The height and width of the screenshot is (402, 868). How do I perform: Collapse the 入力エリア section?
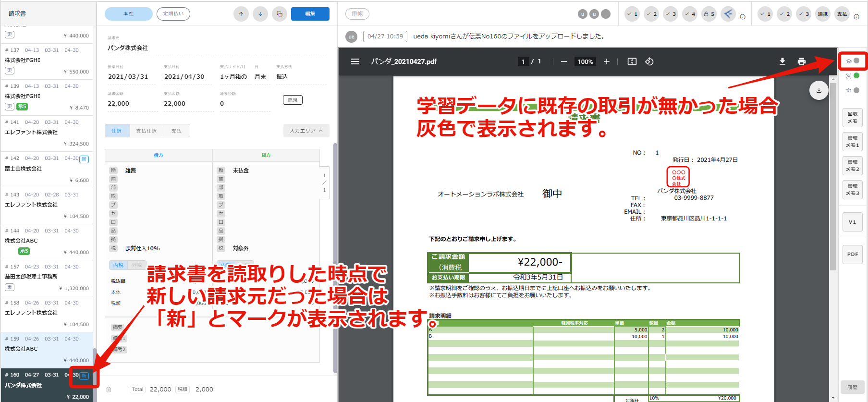point(306,131)
